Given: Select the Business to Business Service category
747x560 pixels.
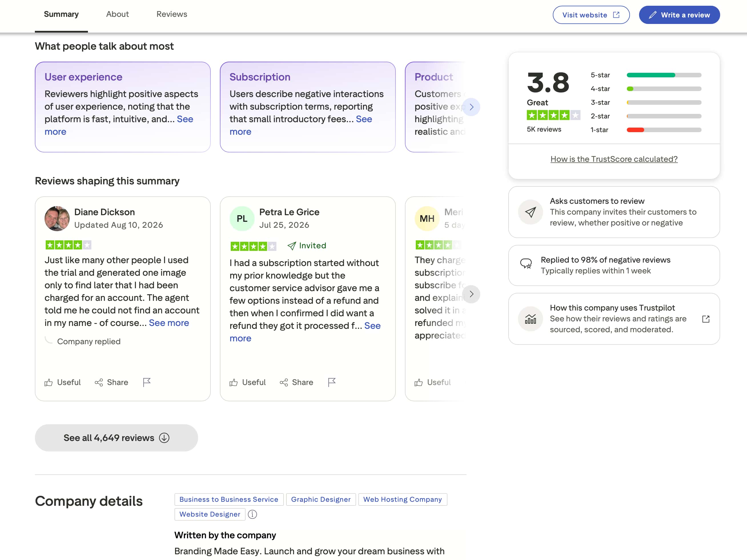Looking at the screenshot, I should coord(229,499).
